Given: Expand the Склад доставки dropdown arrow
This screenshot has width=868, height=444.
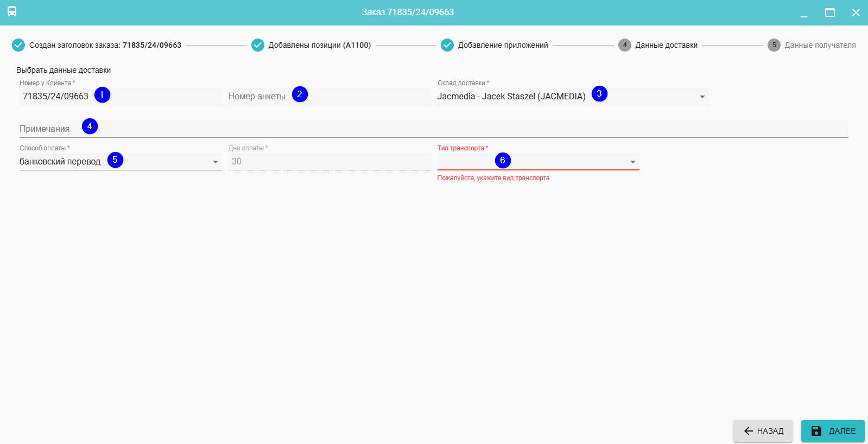Looking at the screenshot, I should [x=702, y=97].
